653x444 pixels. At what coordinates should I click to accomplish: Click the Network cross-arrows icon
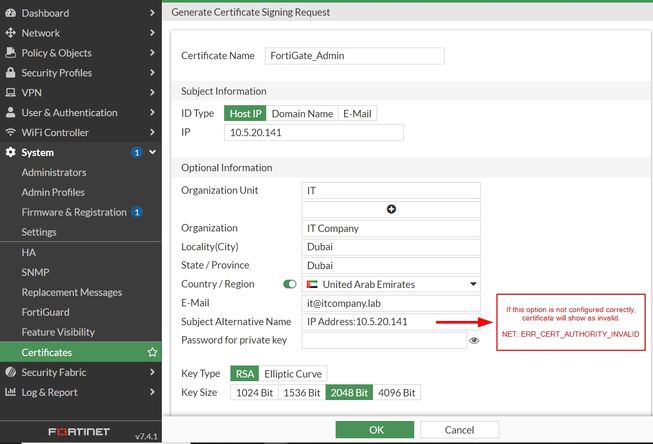(x=10, y=33)
